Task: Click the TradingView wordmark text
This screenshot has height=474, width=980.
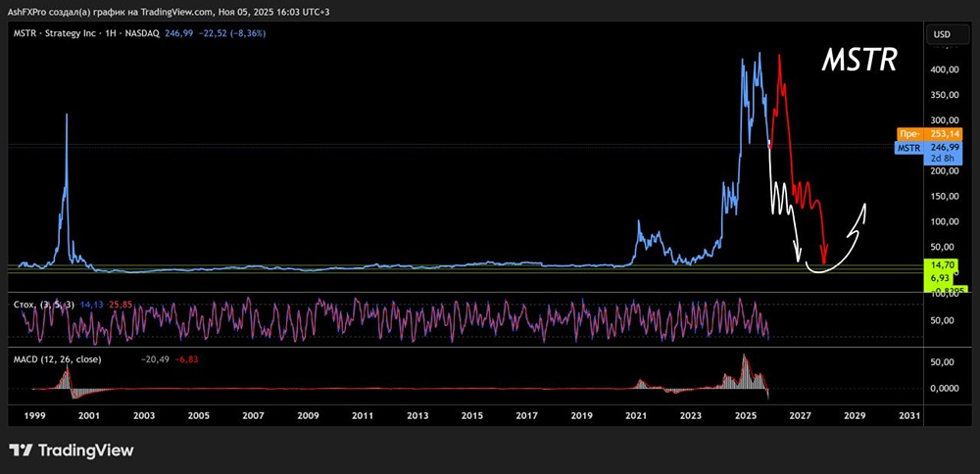Action: click(x=86, y=450)
